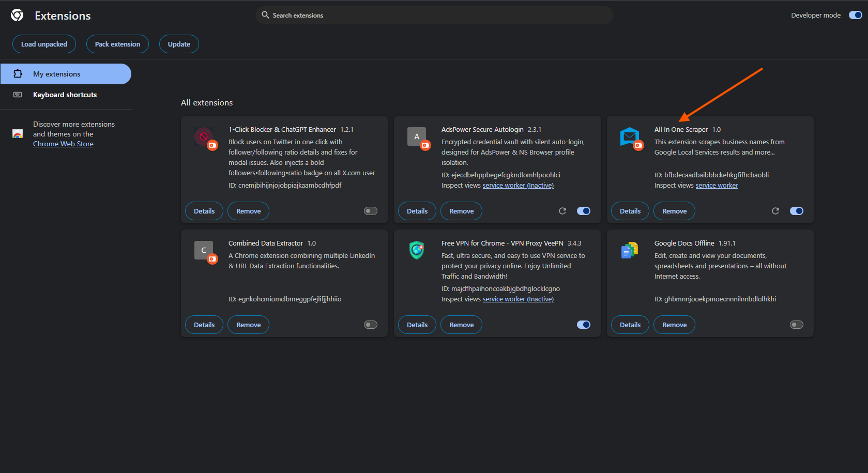Viewport: 868px width, 473px height.
Task: Enable Google Docs Offline extension toggle
Action: [x=796, y=325]
